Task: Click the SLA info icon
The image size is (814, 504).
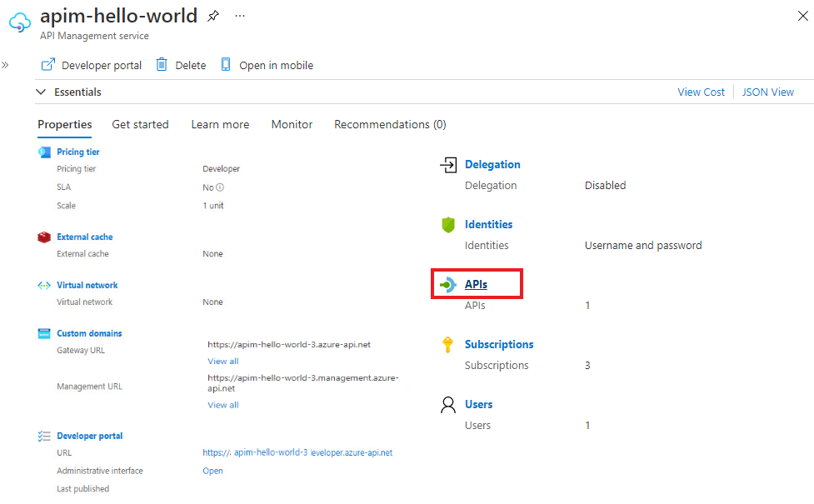Action: coord(220,187)
